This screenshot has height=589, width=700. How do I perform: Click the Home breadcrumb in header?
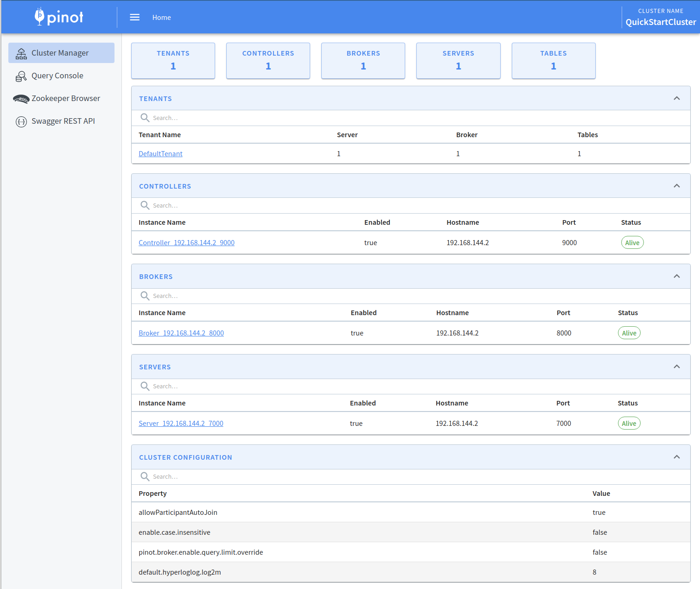161,18
